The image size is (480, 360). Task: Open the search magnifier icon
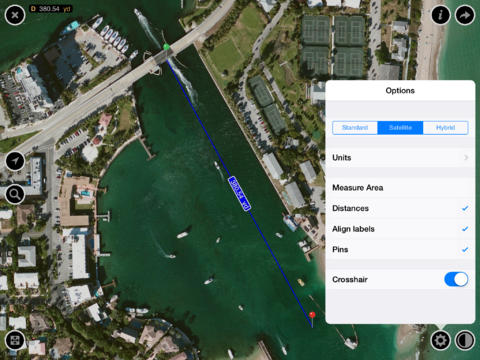click(15, 194)
